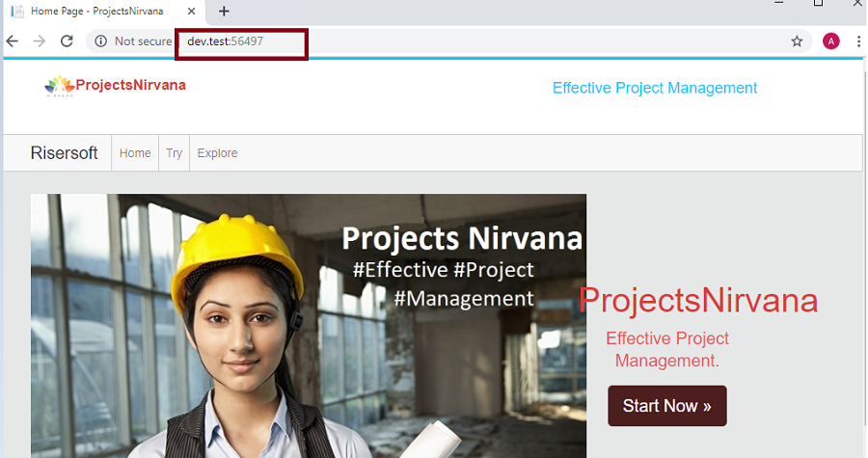Click Effective Project Management header link
The width and height of the screenshot is (868, 458).
click(x=655, y=88)
